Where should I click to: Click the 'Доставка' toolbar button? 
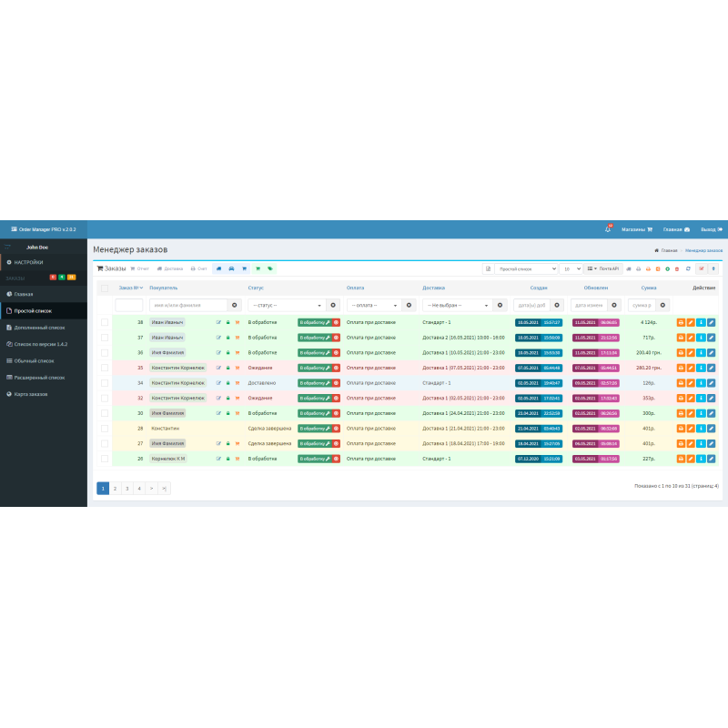coord(170,268)
